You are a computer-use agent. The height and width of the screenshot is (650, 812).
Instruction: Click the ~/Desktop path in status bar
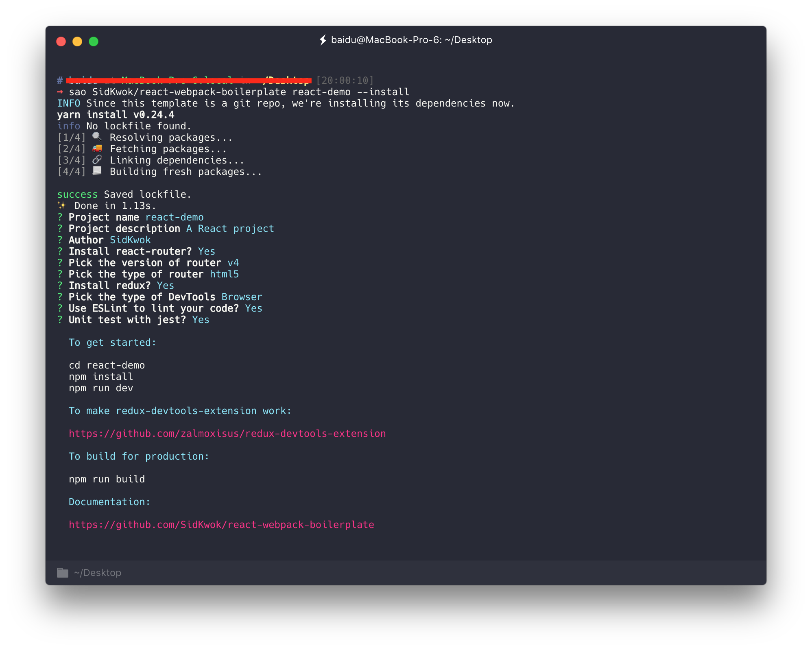(x=98, y=573)
